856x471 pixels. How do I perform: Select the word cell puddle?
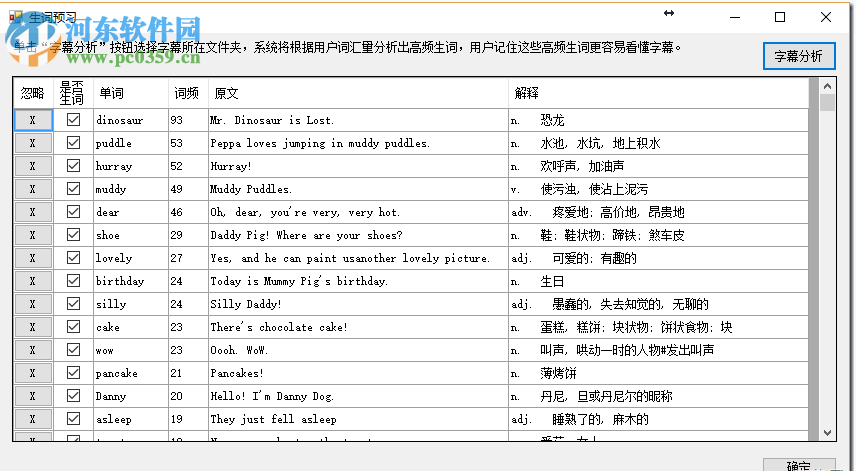pos(131,143)
